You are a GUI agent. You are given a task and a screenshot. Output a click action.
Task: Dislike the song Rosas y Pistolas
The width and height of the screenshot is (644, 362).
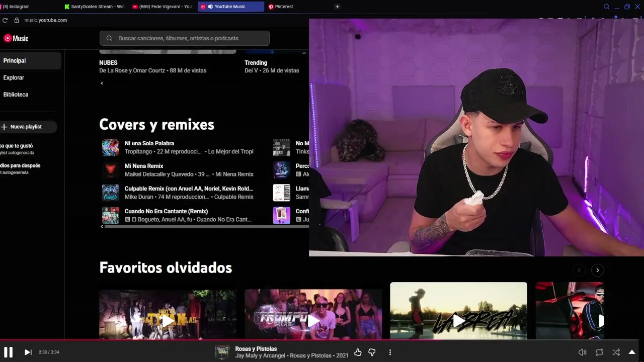[x=372, y=352]
